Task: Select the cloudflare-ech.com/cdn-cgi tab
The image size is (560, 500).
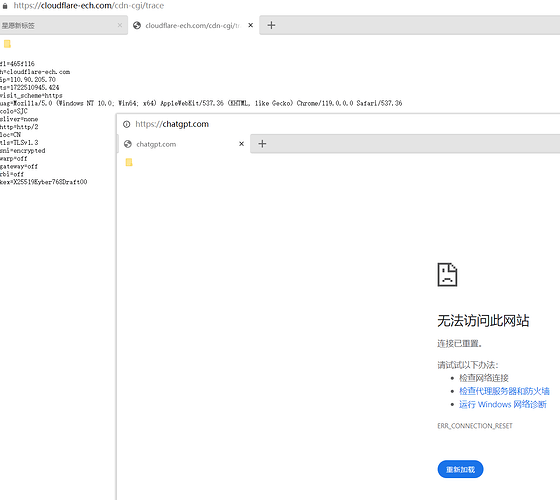Action: tap(193, 25)
